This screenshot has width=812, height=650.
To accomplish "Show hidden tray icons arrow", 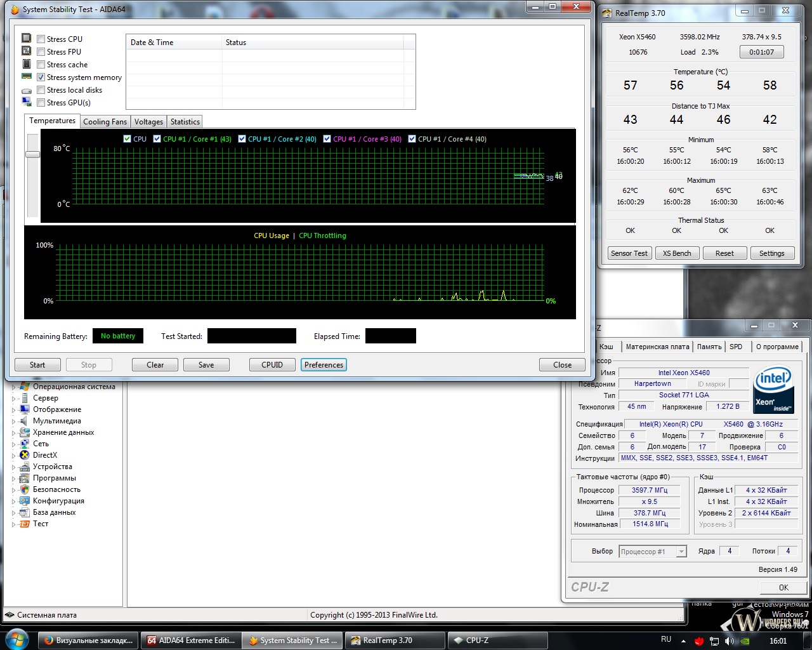I will tap(683, 640).
